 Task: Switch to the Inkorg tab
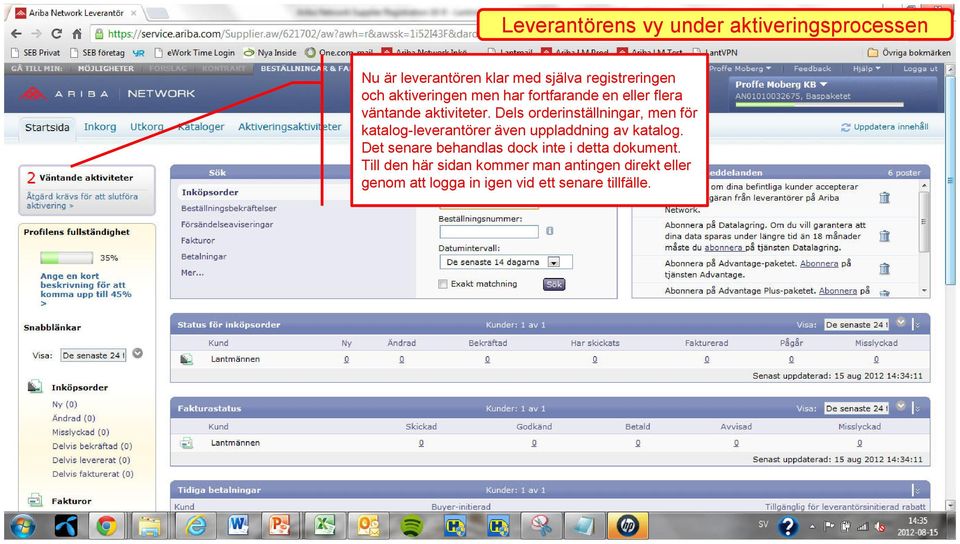(x=100, y=127)
